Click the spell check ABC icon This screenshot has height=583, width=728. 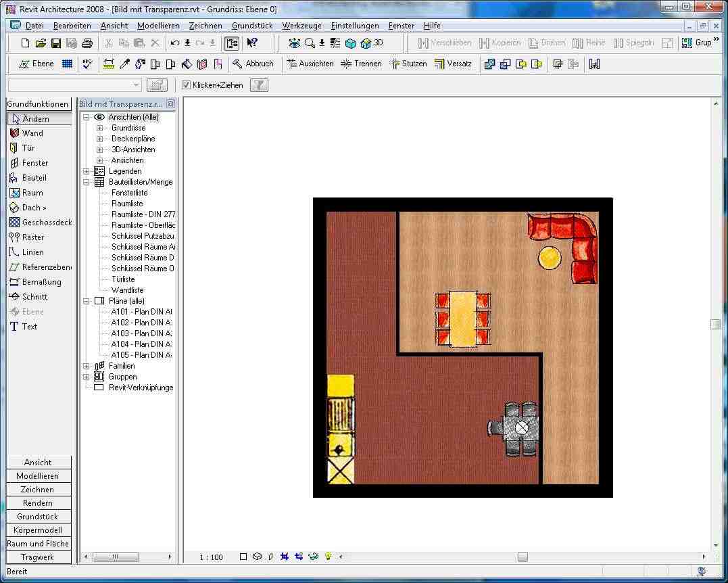(87, 64)
